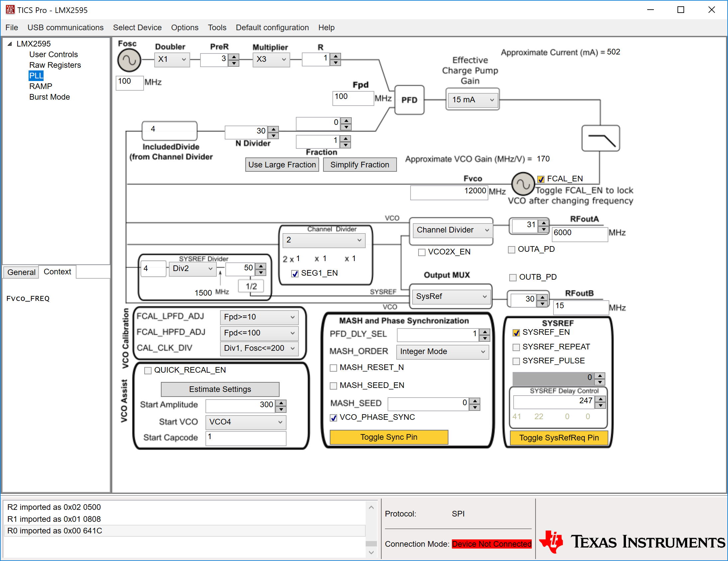Click the Estimate Settings button

(x=220, y=389)
